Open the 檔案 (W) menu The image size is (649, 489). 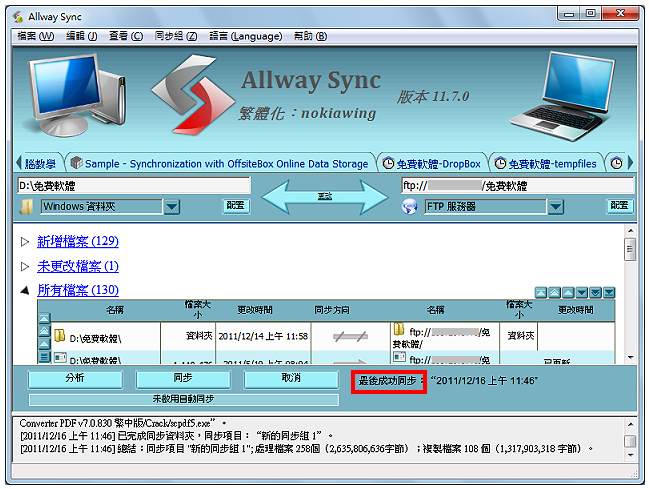pyautogui.click(x=36, y=36)
